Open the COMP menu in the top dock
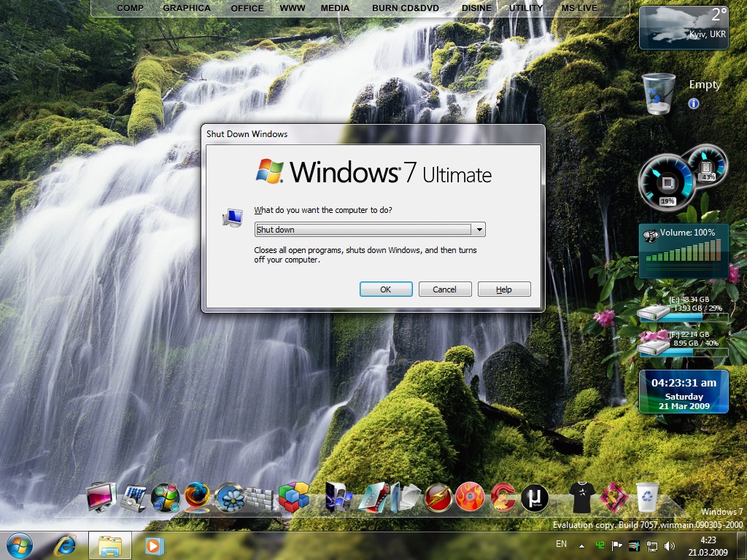 tap(130, 8)
